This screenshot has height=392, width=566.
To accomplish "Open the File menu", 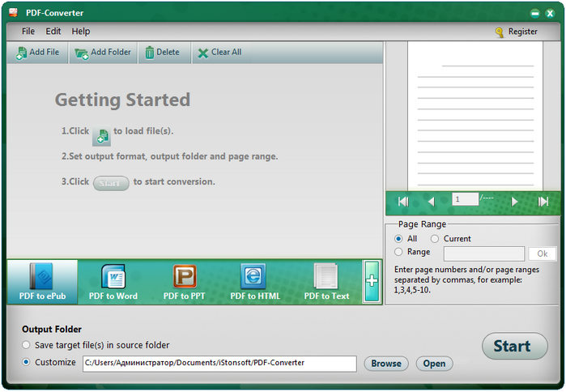I will point(28,32).
